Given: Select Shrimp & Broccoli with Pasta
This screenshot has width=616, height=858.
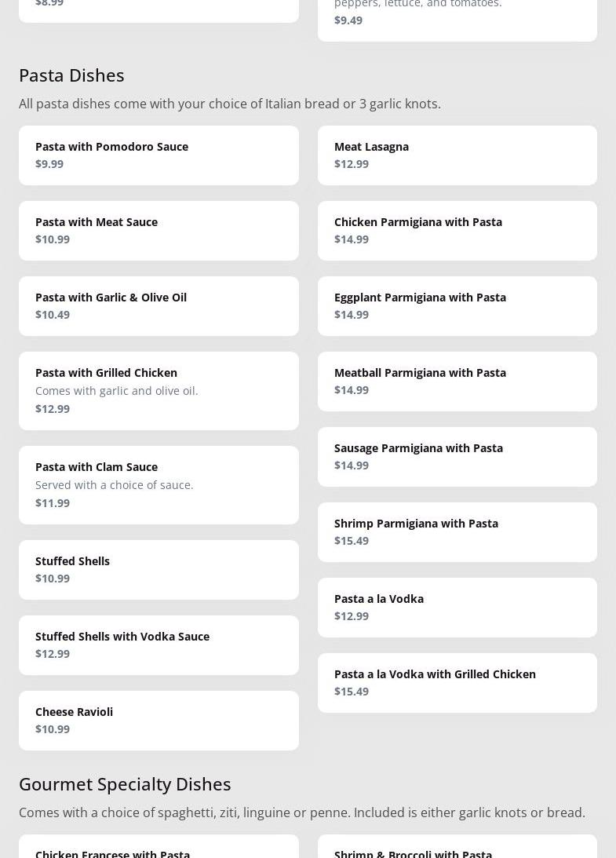Looking at the screenshot, I should point(457,849).
